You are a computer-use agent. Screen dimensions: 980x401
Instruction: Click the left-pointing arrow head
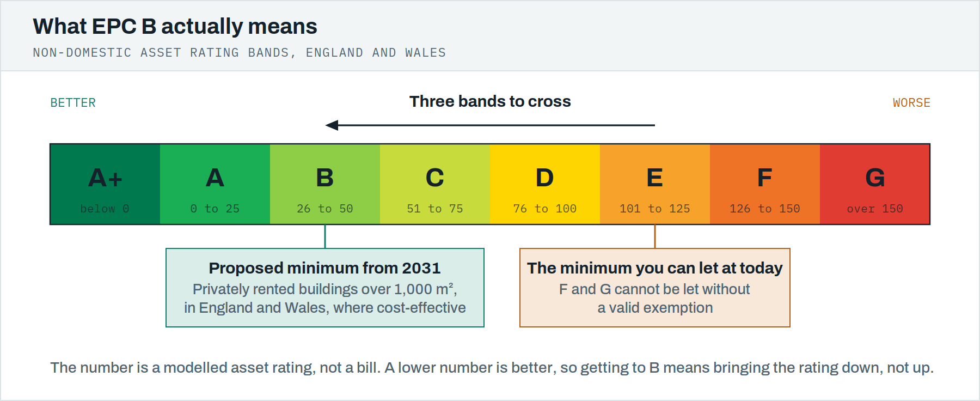[x=332, y=125]
